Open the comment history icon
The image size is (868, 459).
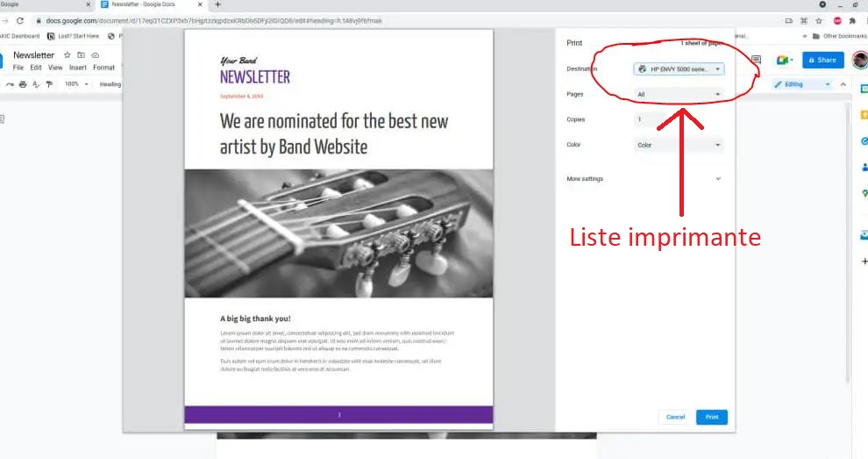click(757, 60)
